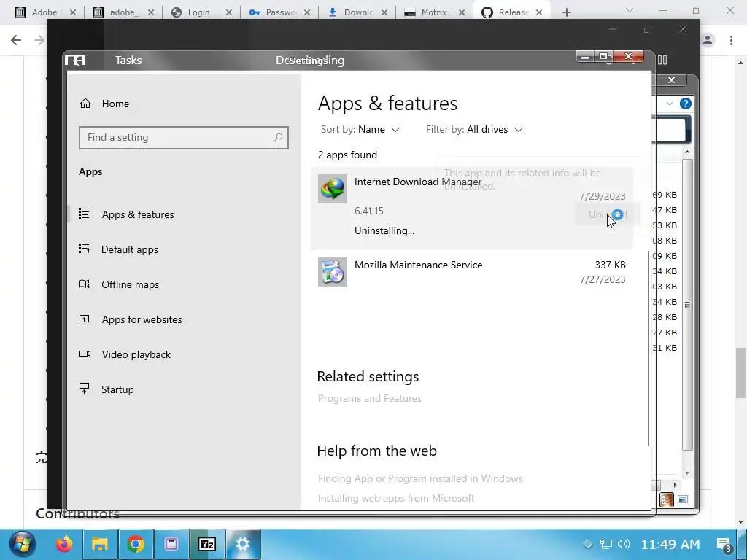Click film-strip view icon in background window
The image size is (747, 560).
pyautogui.click(x=667, y=499)
